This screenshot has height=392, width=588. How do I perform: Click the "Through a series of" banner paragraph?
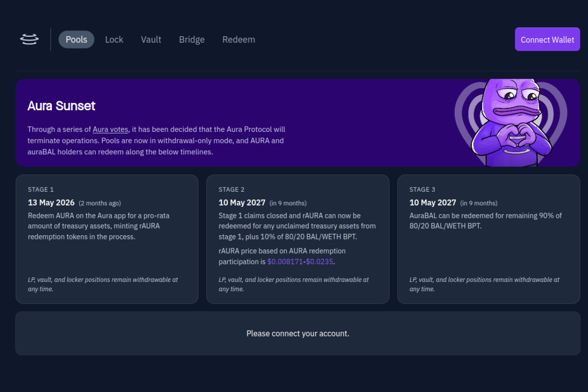coord(157,141)
